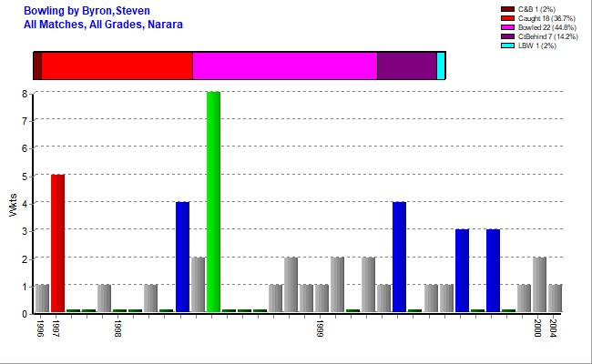Select the 'Caught 18 (36.7%)' legend label
Viewport: 592px width, 364px height.
pyautogui.click(x=546, y=18)
